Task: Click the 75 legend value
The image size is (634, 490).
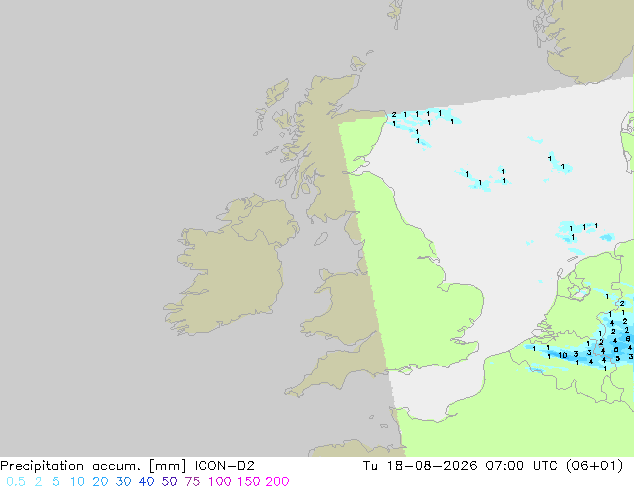Action: point(192,482)
